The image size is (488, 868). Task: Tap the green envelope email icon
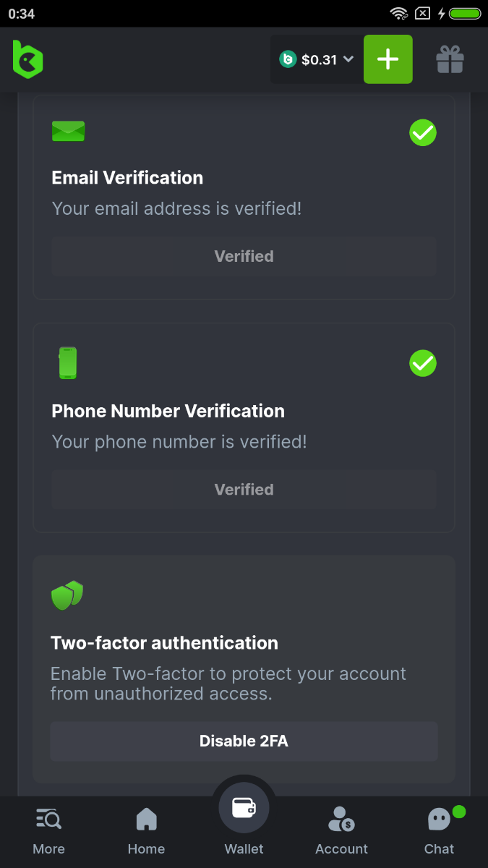pos(68,131)
